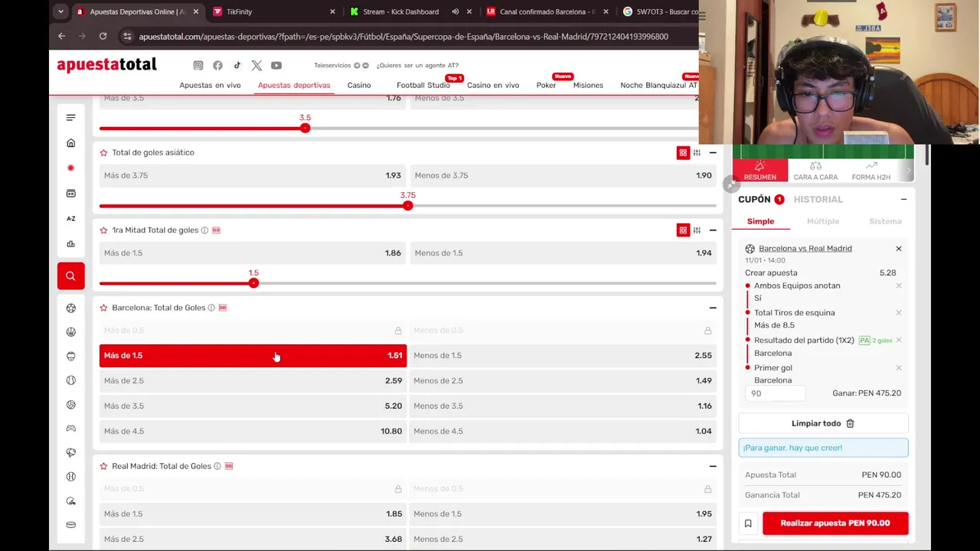Open the sidebar hamburger menu

pos(70,117)
